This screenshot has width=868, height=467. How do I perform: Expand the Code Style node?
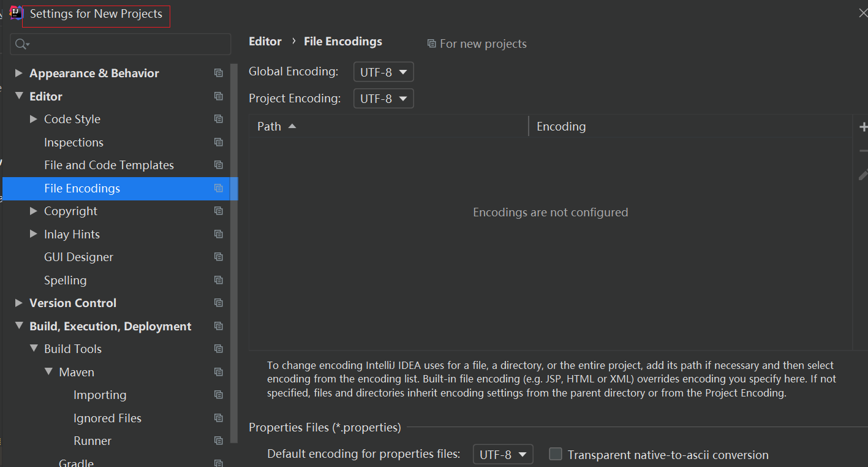click(34, 119)
